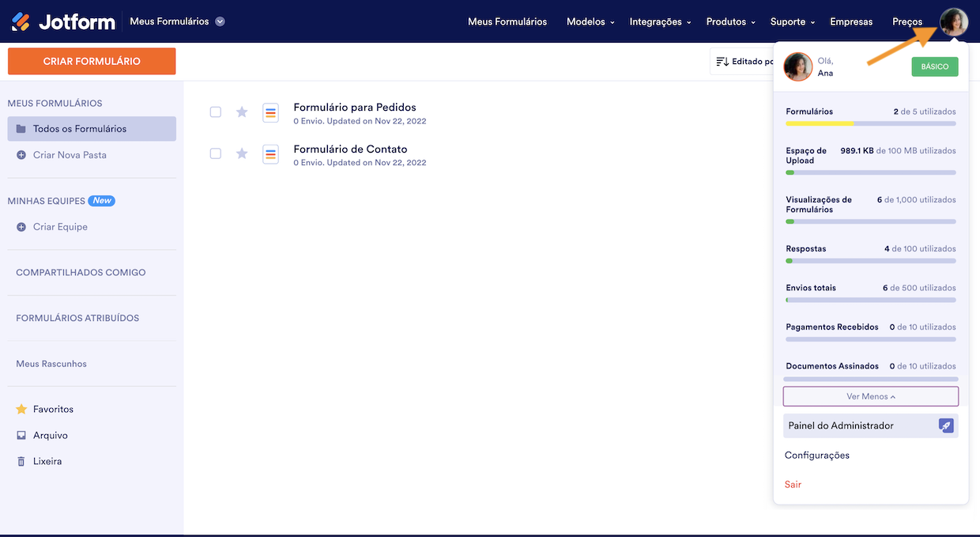Collapse usage list with Ver Menos
Screen dimensions: 980x537
[871, 396]
